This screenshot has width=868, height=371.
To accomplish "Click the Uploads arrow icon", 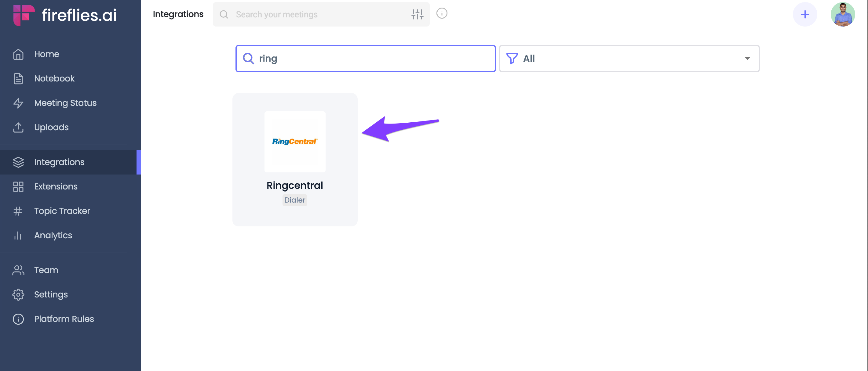I will (x=18, y=127).
